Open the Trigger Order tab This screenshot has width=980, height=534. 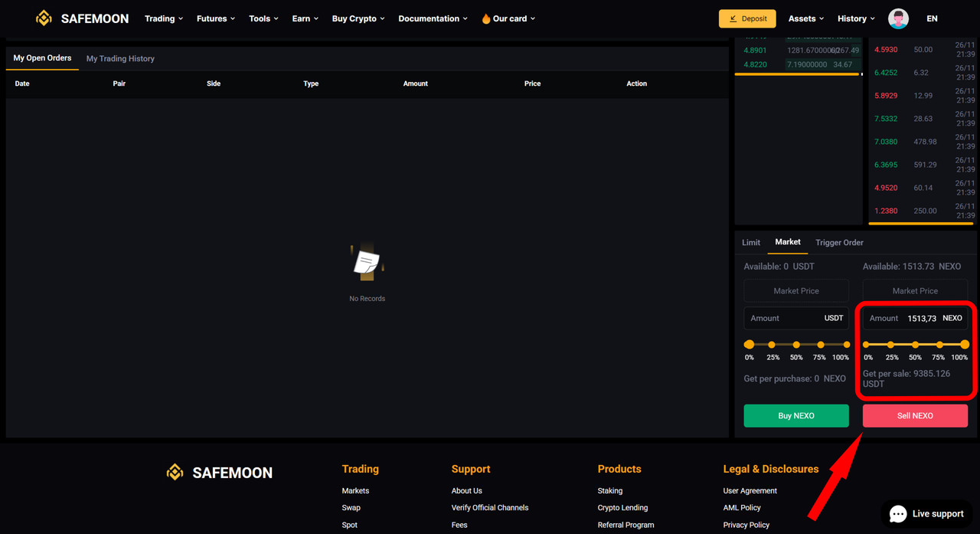[839, 242]
